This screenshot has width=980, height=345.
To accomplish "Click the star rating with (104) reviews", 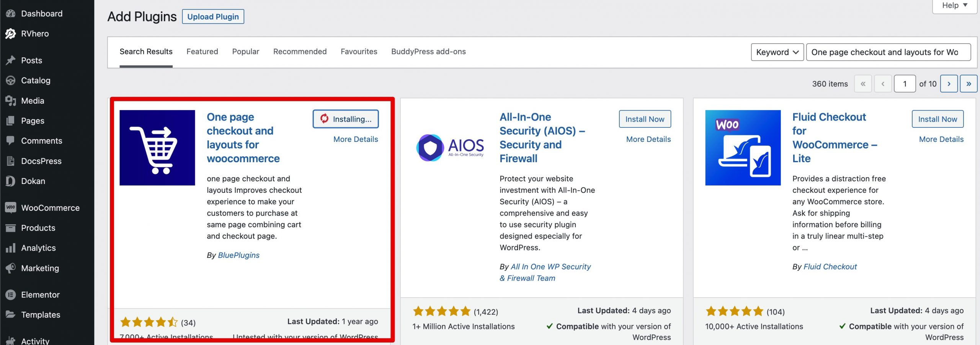I will [x=745, y=311].
